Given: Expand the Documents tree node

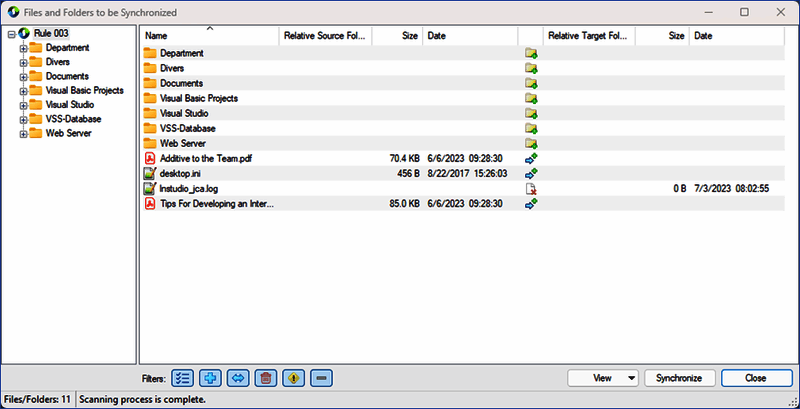Looking at the screenshot, I should (x=22, y=77).
